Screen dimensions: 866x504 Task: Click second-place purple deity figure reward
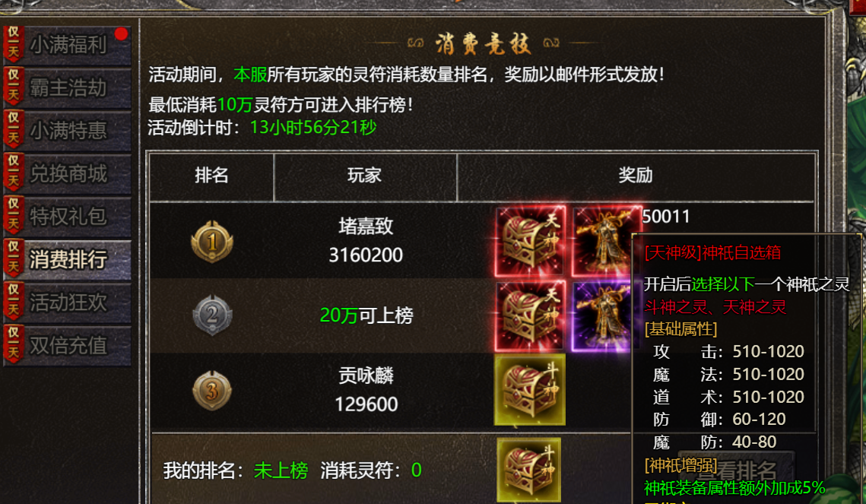(x=602, y=316)
